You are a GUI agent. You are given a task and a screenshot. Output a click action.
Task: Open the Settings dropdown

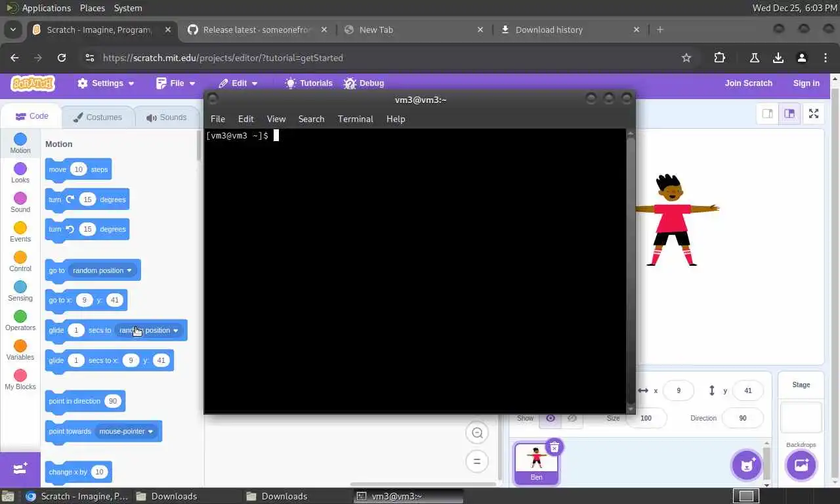click(x=106, y=83)
